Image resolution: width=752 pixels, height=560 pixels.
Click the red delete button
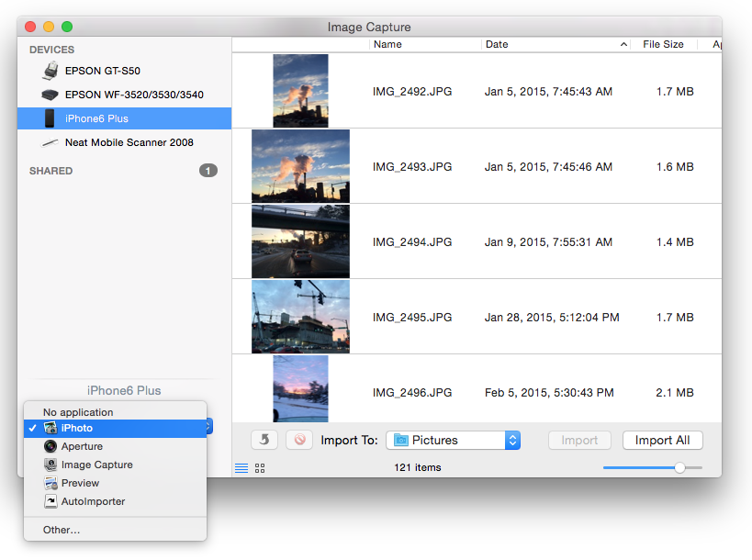(299, 441)
